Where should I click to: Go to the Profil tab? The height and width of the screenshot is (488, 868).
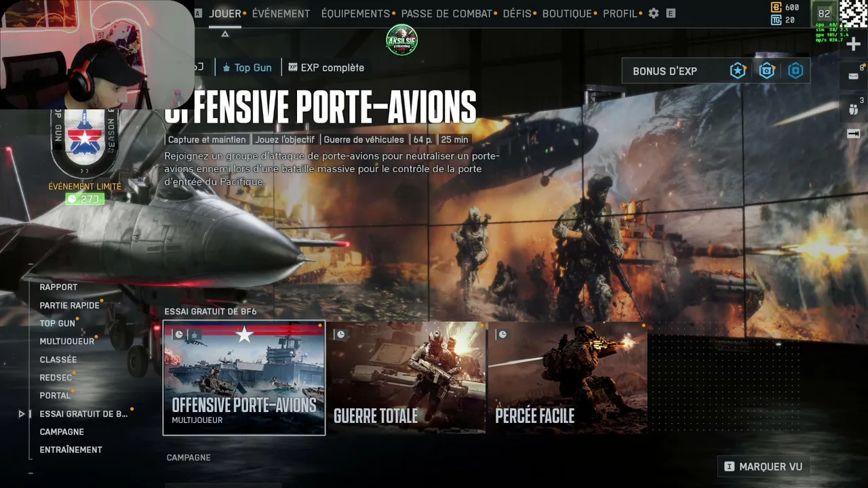(x=620, y=14)
